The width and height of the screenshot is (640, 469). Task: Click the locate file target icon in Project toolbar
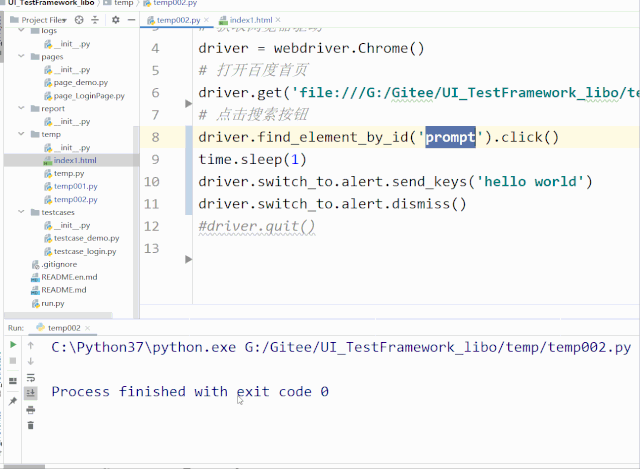pyautogui.click(x=80, y=19)
